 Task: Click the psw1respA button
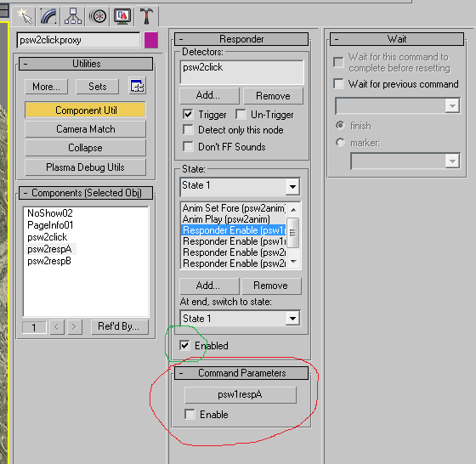click(x=240, y=394)
